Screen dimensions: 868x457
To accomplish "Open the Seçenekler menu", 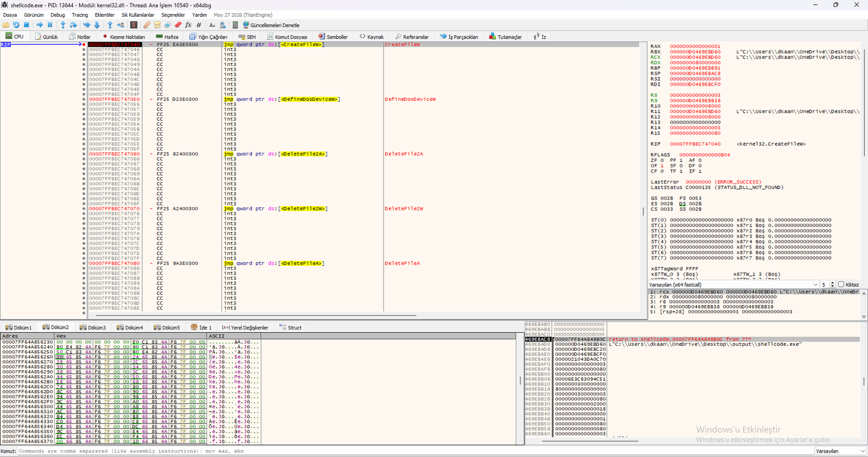I will click(x=173, y=15).
